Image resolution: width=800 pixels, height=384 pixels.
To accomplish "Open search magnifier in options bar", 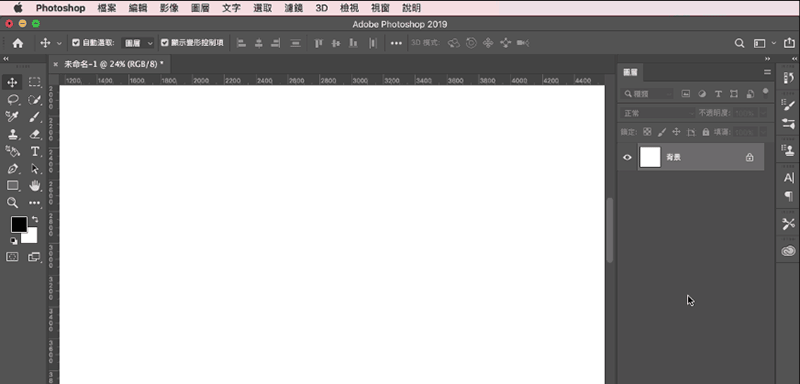I will (x=739, y=43).
